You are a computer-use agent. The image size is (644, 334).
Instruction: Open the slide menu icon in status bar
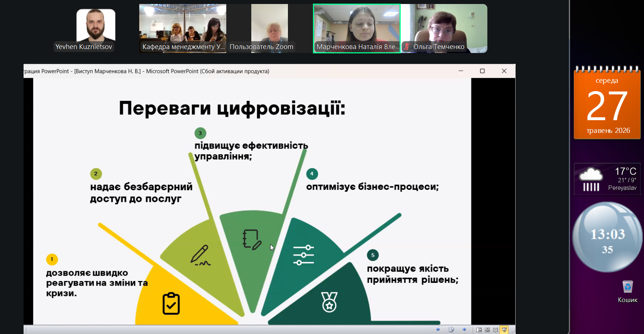click(x=451, y=330)
